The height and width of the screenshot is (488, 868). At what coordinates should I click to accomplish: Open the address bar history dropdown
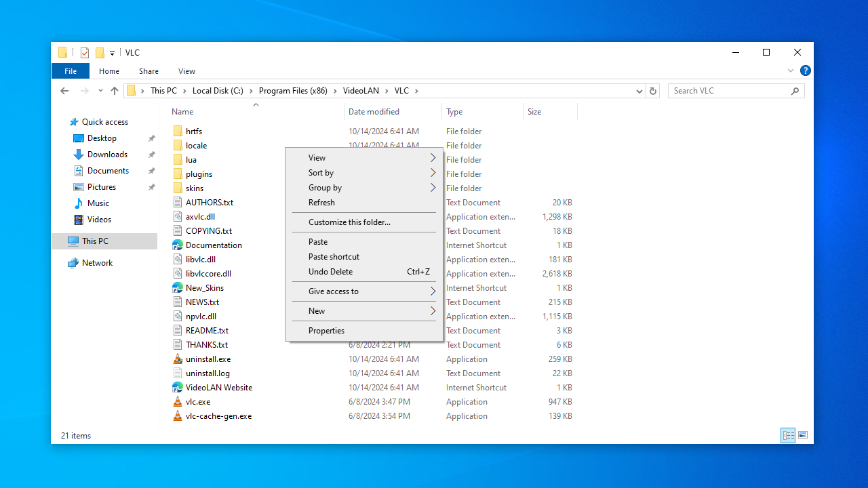(x=639, y=91)
